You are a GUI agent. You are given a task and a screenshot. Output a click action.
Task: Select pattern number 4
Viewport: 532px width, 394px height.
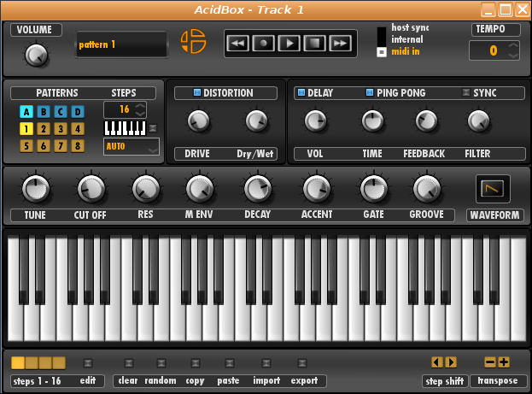pos(78,129)
